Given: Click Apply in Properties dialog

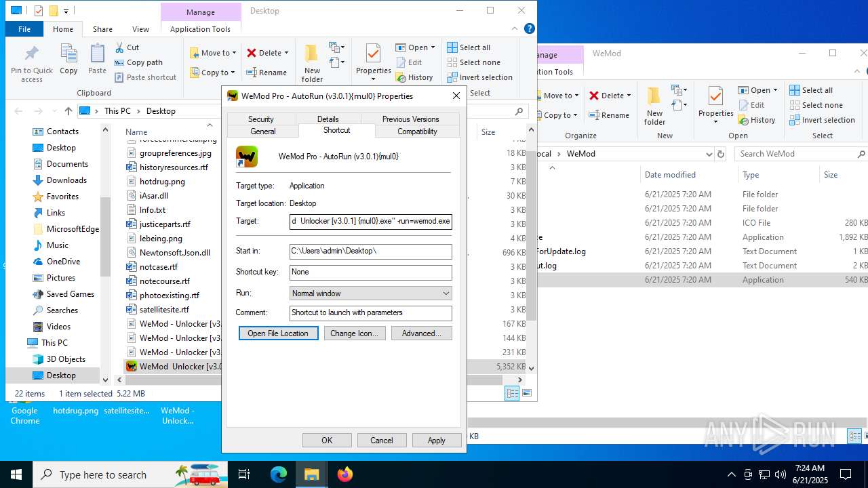Looking at the screenshot, I should (437, 441).
